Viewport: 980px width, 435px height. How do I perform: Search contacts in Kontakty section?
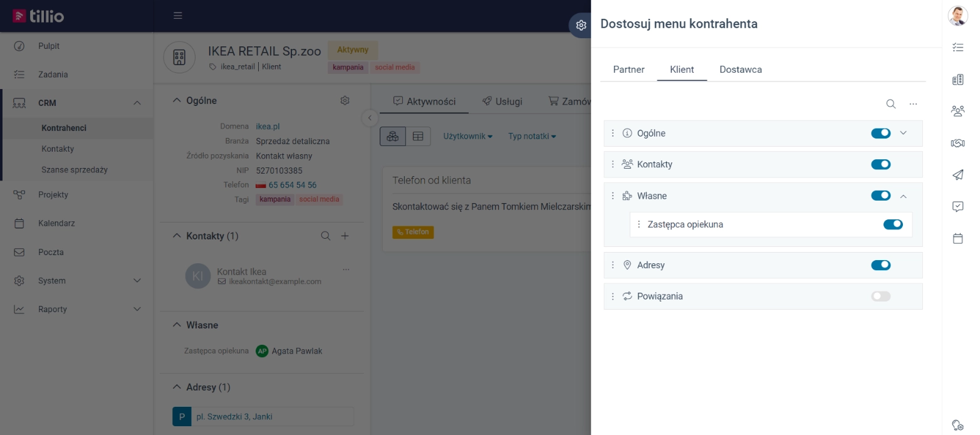coord(325,236)
